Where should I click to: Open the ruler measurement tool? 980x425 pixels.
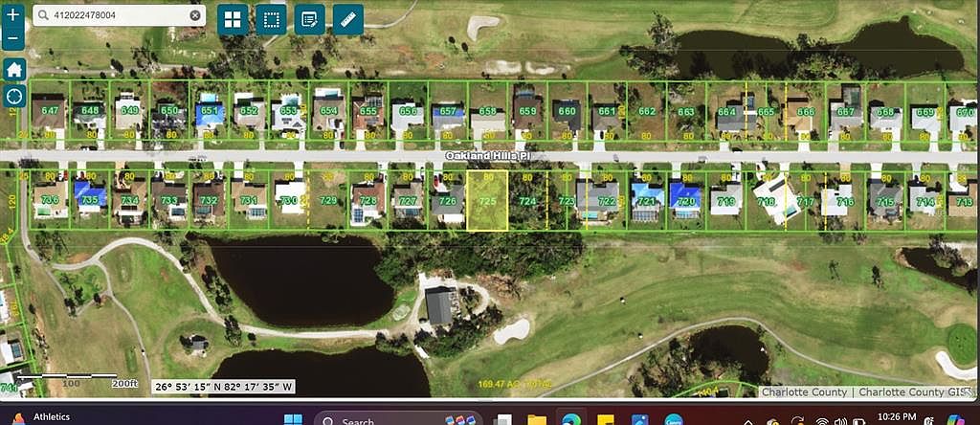coord(347,19)
